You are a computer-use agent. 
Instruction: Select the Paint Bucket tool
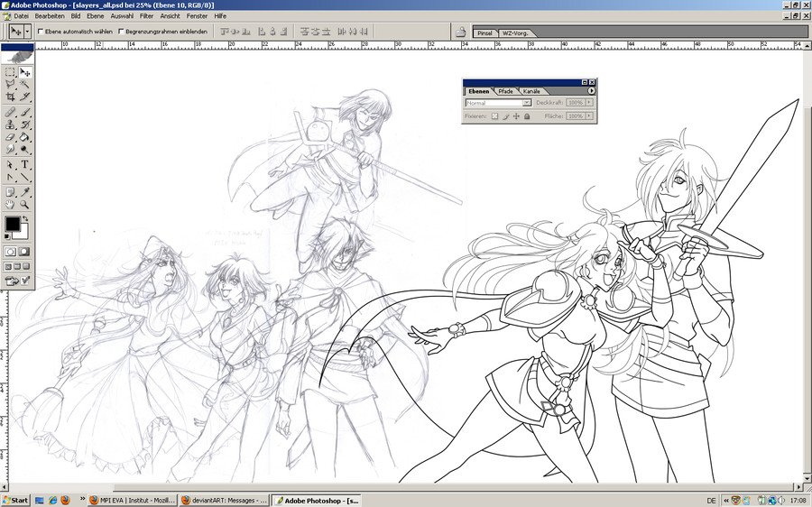[x=24, y=137]
